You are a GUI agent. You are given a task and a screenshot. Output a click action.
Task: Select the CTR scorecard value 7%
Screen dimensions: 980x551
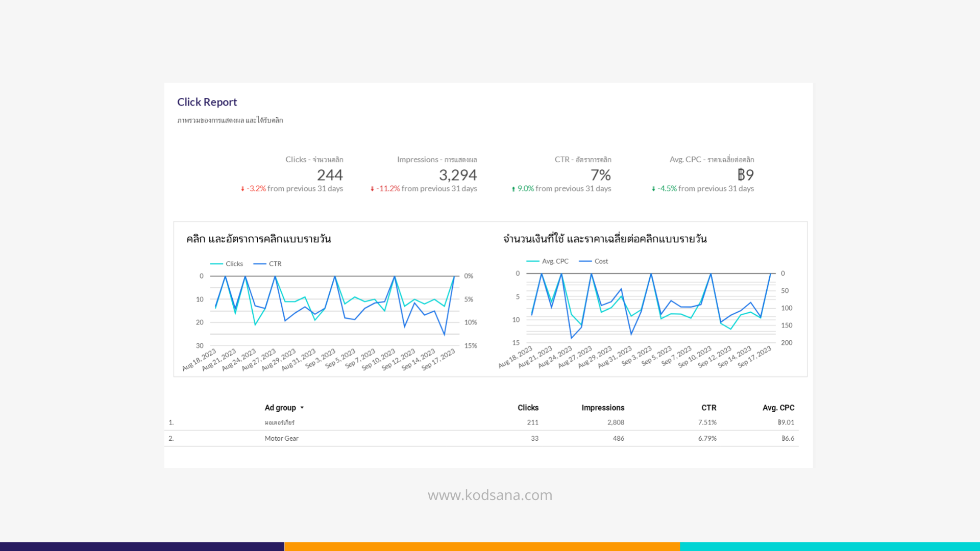tap(601, 175)
